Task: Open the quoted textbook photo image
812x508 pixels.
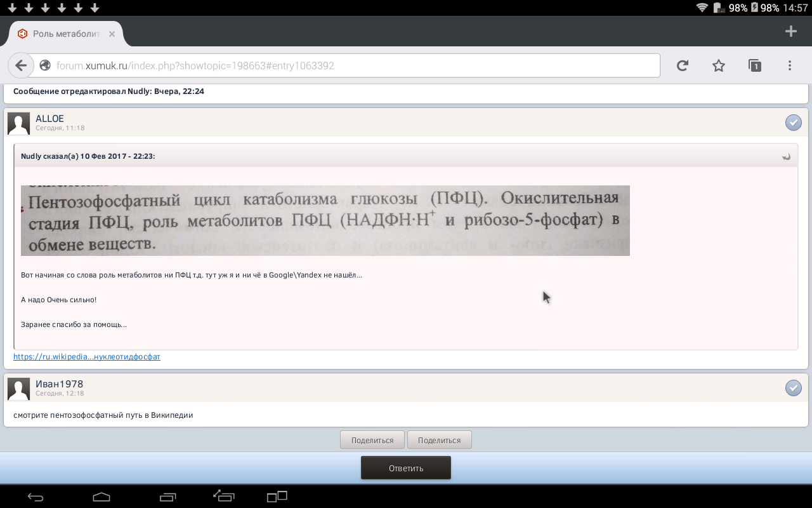Action: tap(325, 220)
